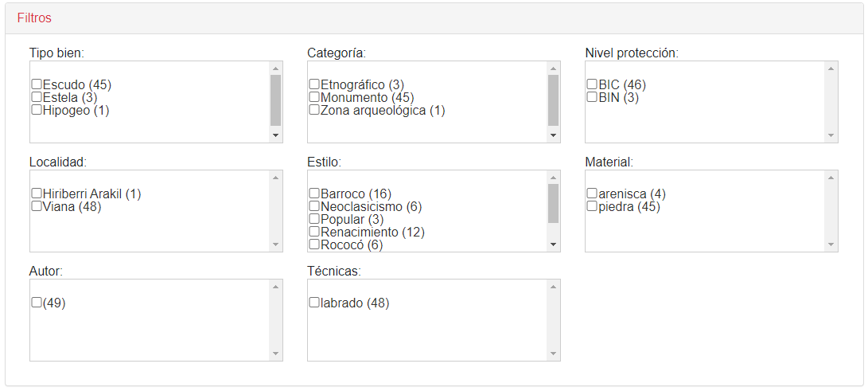Toggle Zona arqueológica (1) checkbox
This screenshot has height=391, width=868.
[x=314, y=110]
